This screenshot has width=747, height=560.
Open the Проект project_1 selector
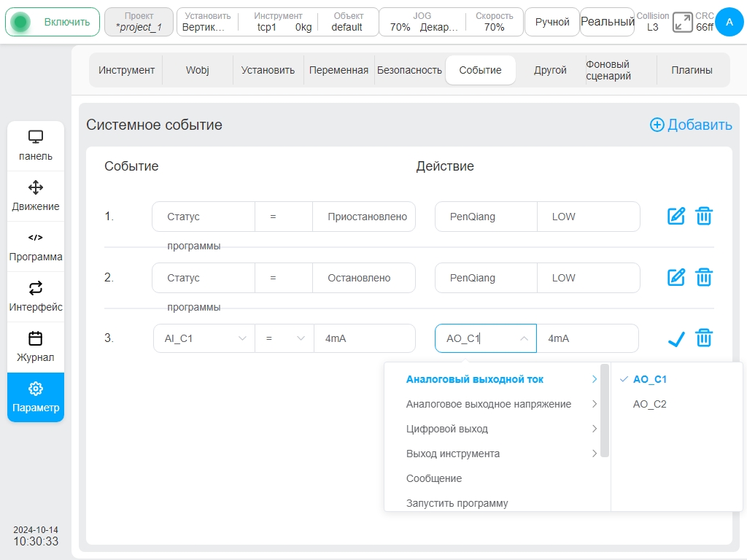[x=139, y=22]
